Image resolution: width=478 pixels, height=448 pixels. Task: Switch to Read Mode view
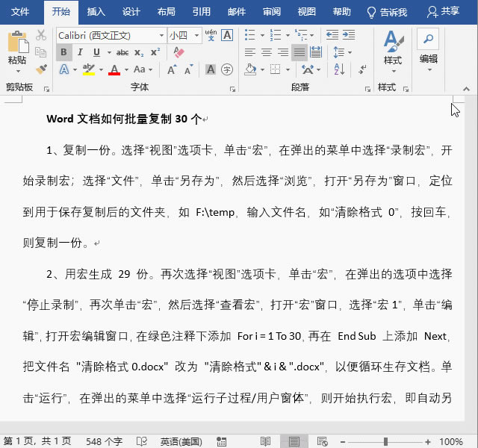coord(265,441)
